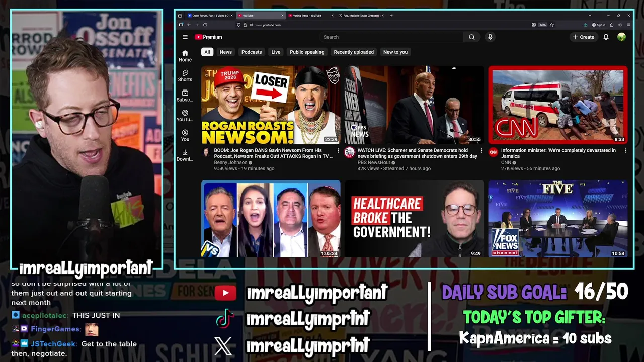
Task: Open browser downloads arrow icon
Action: [586, 25]
